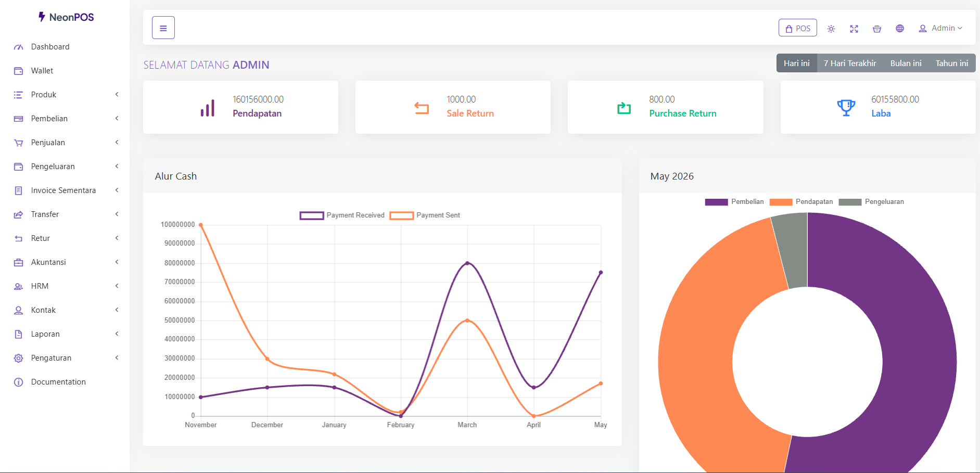Image resolution: width=980 pixels, height=473 pixels.
Task: Click the Retur arrow icon
Action: click(18, 238)
